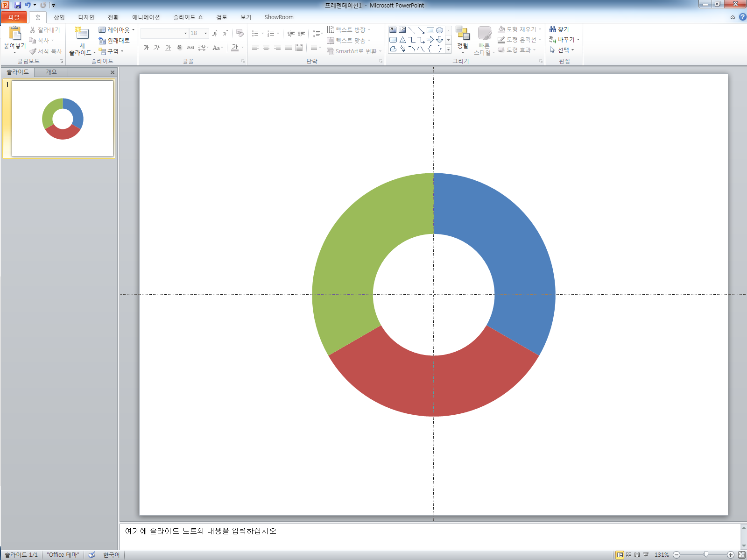Click the 원래대로 reset slide button

(x=114, y=41)
